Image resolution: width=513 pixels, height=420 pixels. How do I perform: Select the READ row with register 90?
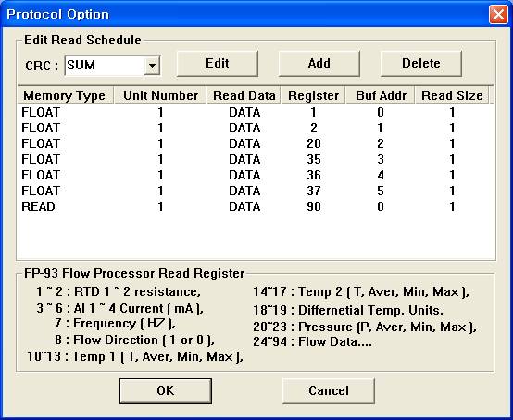click(256, 206)
